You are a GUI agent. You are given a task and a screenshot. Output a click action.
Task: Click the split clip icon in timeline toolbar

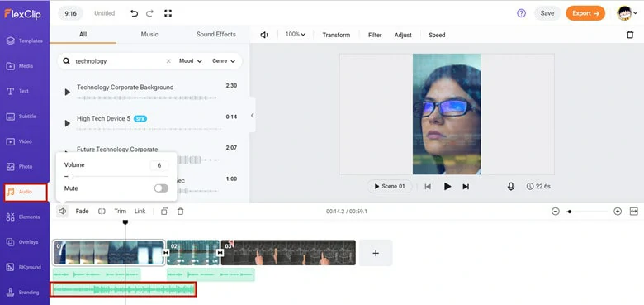coord(102,212)
